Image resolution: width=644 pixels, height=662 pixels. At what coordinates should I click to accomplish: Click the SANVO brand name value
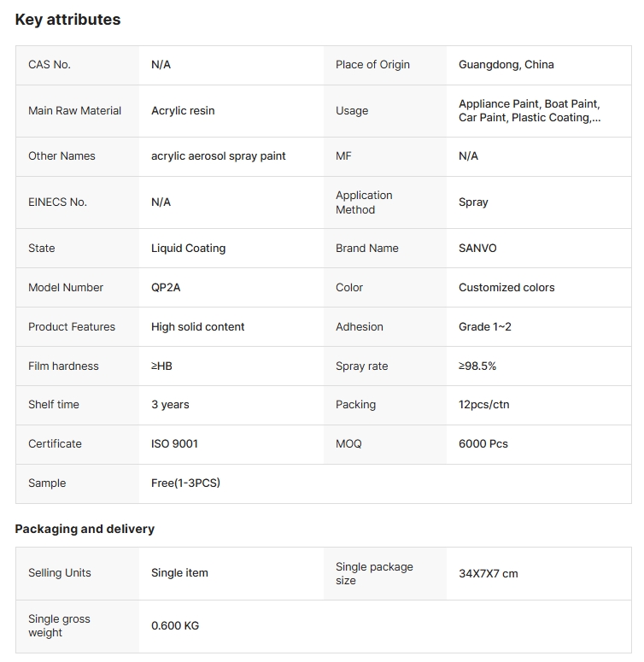click(477, 249)
